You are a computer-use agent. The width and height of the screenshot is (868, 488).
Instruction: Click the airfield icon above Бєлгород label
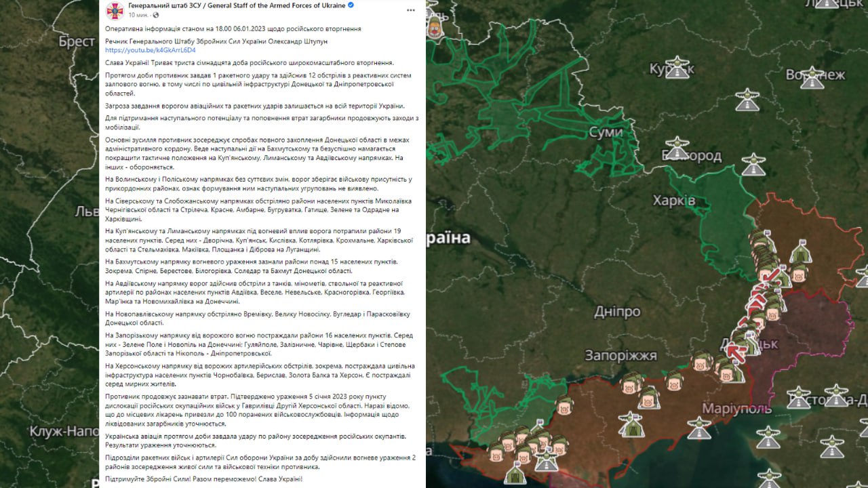click(x=677, y=146)
